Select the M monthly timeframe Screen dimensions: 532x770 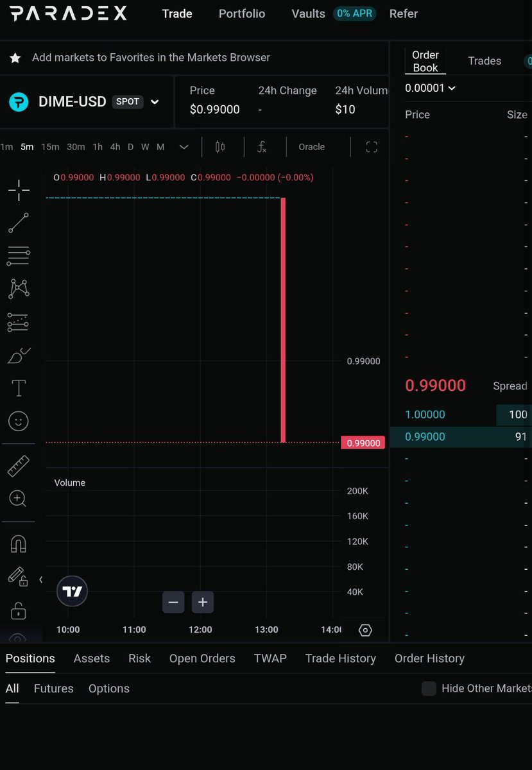coord(160,147)
